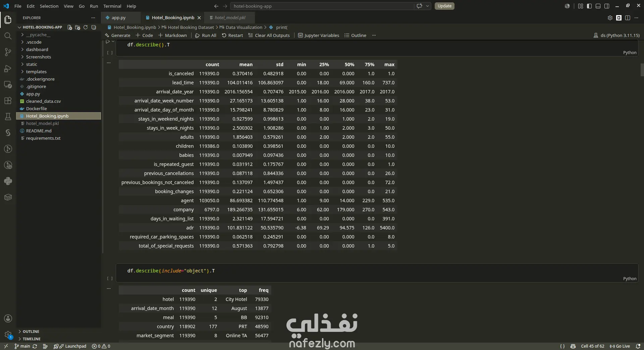Synchronize changes for main branch
This screenshot has height=350, width=644.
coord(35,346)
